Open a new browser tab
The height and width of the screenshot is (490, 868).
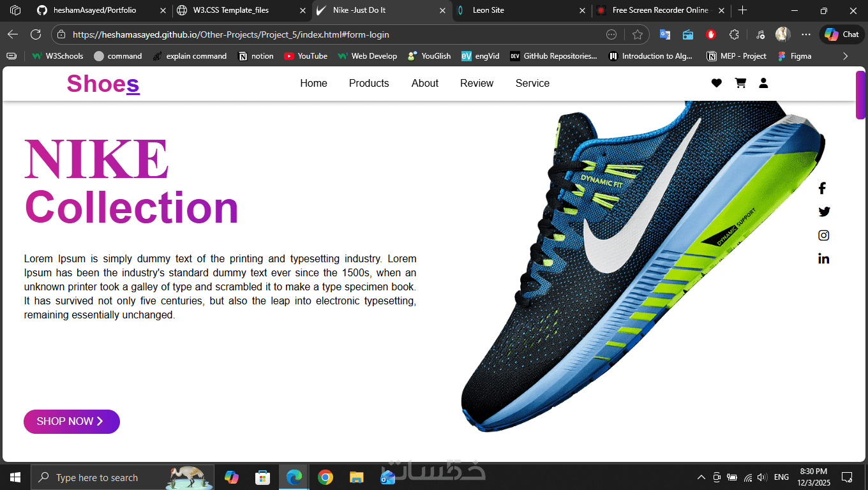coord(742,10)
